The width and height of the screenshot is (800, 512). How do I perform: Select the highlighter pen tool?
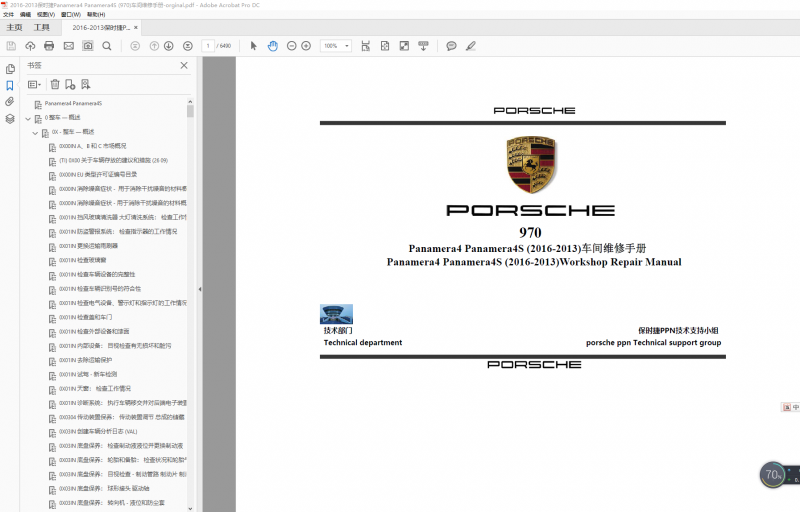470,46
